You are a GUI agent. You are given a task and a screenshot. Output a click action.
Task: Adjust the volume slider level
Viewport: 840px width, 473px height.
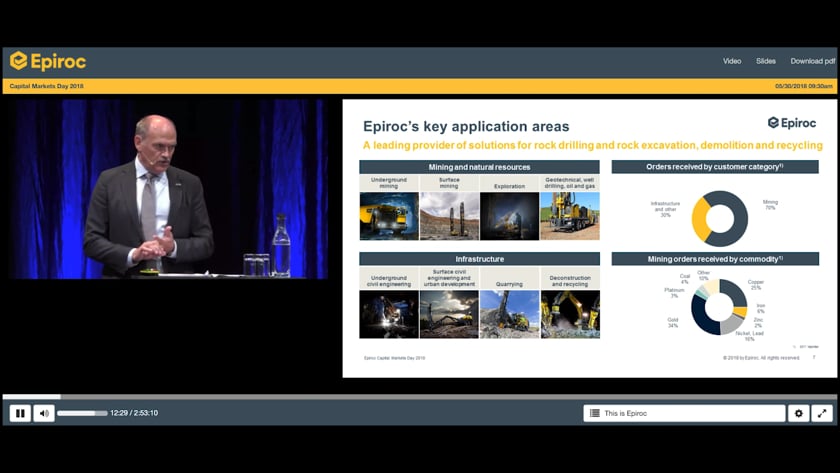(82, 413)
